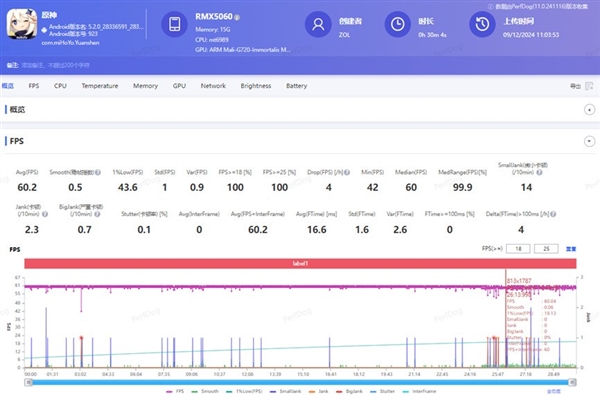
Task: Open help icon for Delta(FTime) metric
Action: 553,214
